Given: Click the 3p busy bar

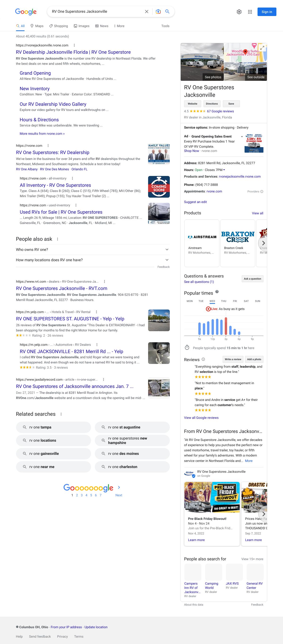Looking at the screenshot, I should (x=226, y=326).
